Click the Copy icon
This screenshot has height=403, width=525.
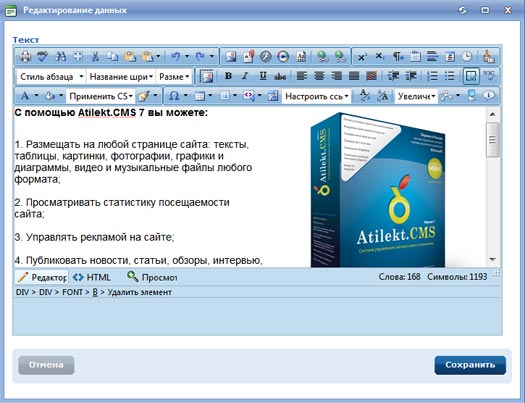coord(112,57)
